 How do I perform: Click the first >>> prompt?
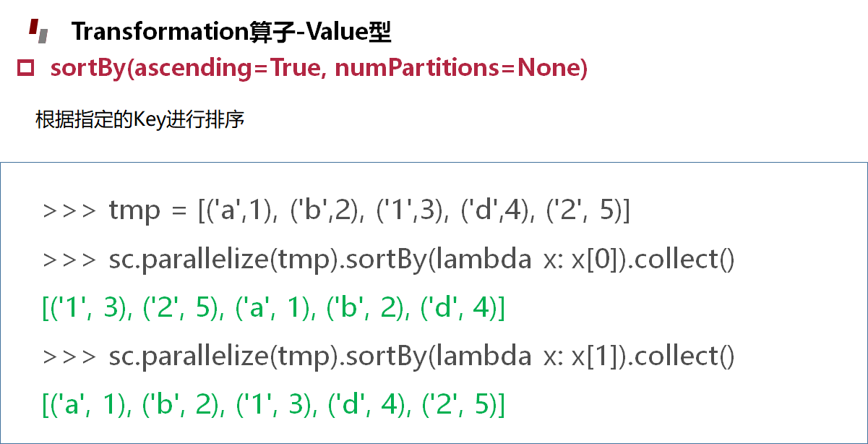(x=69, y=211)
